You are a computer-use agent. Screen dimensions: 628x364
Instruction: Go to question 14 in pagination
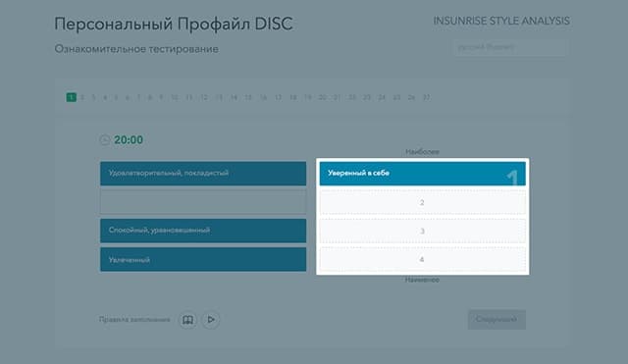coord(234,97)
